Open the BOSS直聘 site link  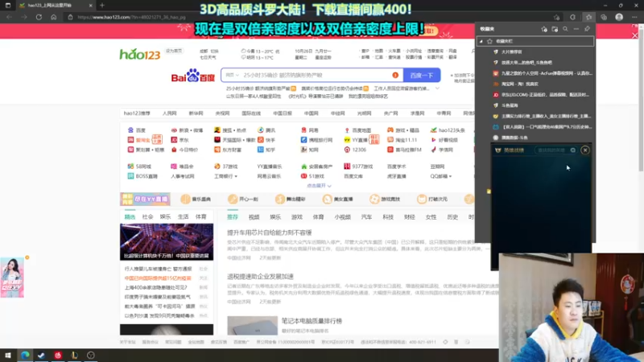142,176
